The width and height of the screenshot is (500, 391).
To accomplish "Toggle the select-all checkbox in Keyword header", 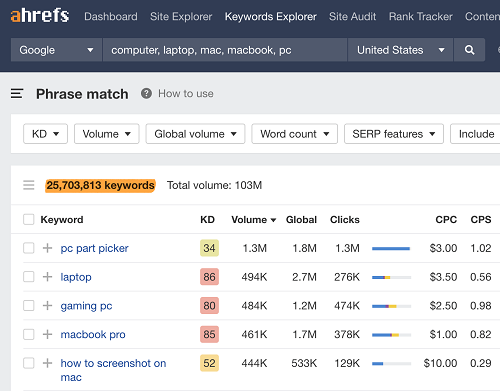I will pos(29,220).
